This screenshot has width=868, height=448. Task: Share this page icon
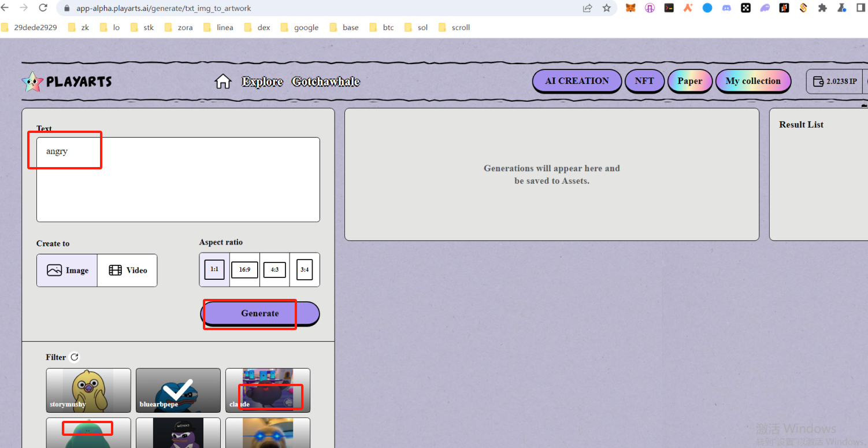588,8
